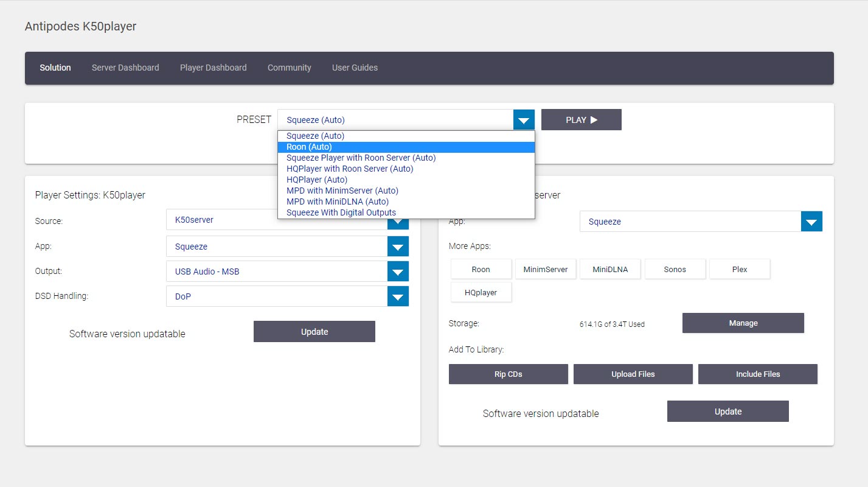Choose HQPlayer (Auto) preset
The width and height of the screenshot is (868, 487).
coord(406,180)
